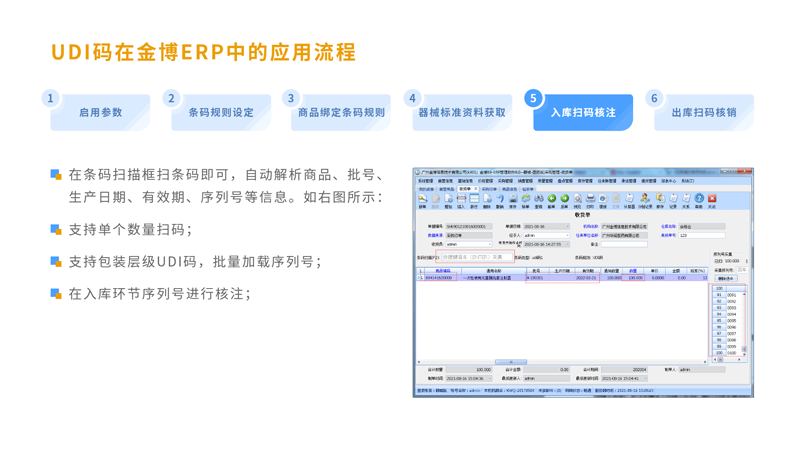Expand the 收货员 admin dropdown
Image resolution: width=800 pixels, height=450 pixels.
coord(490,244)
